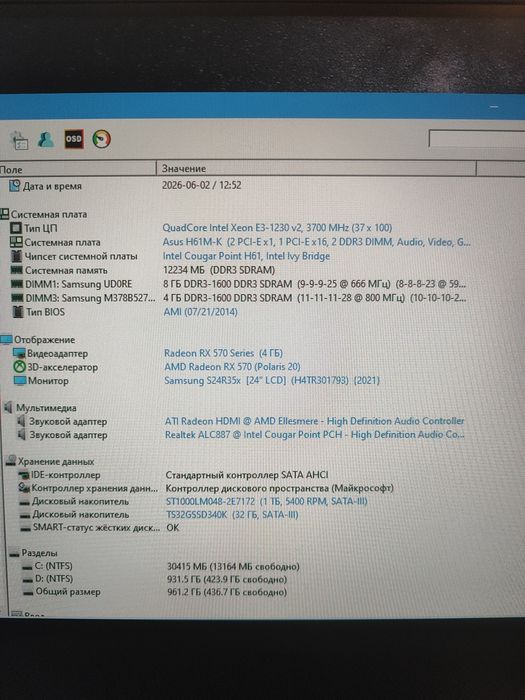This screenshot has width=525, height=700.
Task: Open the report wizard toolbar icon
Action: point(19,140)
